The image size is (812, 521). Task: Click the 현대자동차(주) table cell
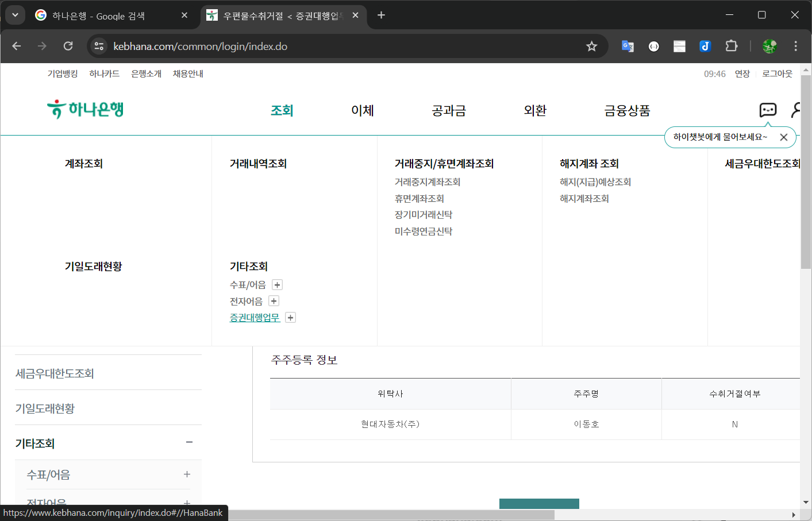[x=390, y=424]
